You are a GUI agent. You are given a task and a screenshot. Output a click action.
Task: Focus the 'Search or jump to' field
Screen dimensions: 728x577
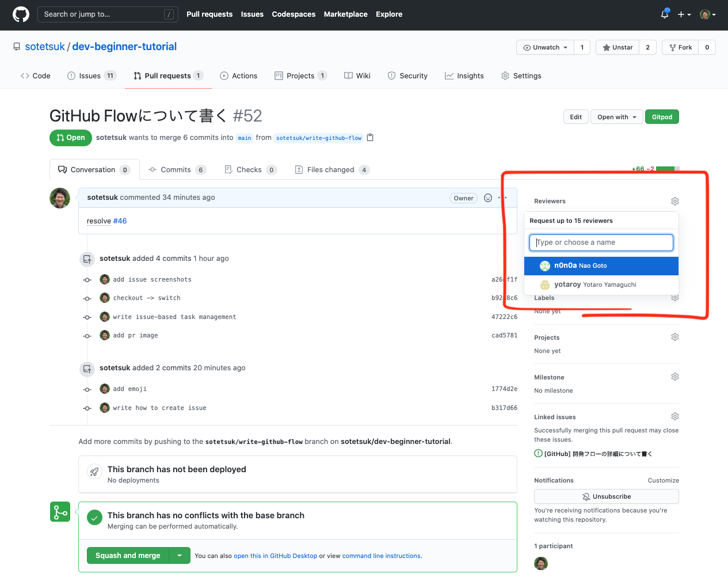tap(107, 14)
